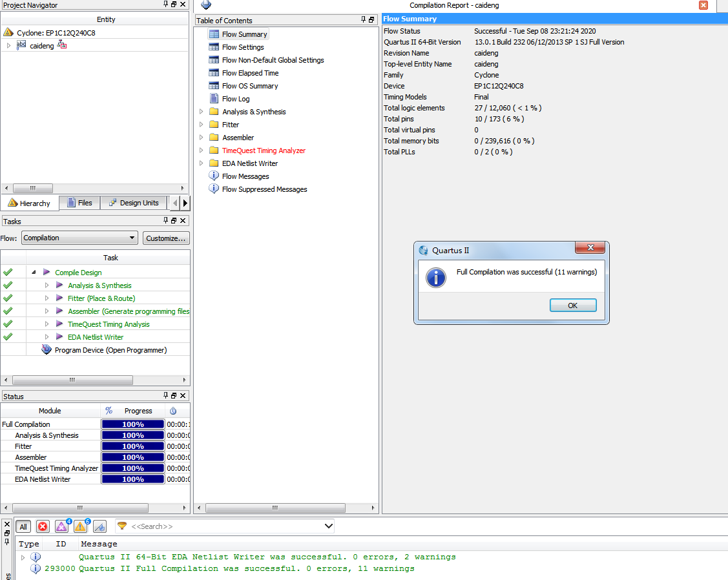Screen dimensions: 728x580
Task: Select TimeQuest Timing Analyzer in Table of Contents
Action: 264,150
